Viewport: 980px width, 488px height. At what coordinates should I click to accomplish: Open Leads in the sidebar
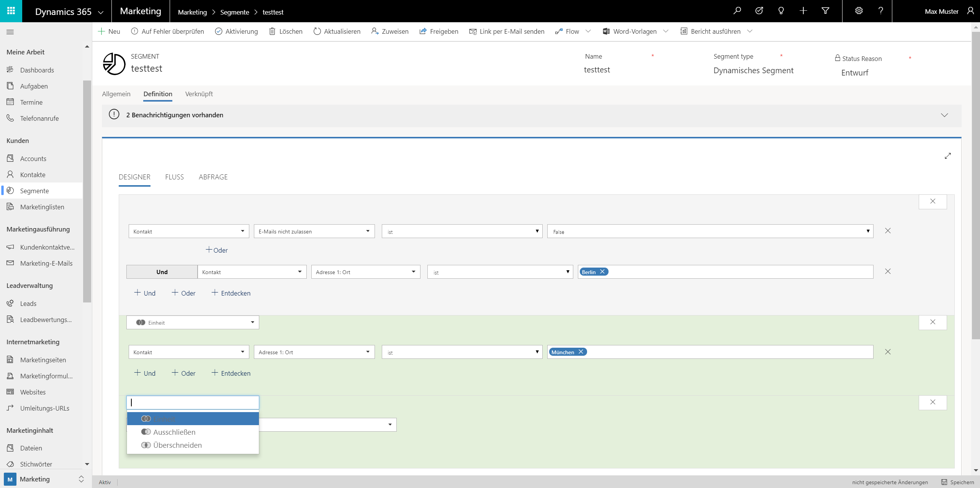tap(28, 304)
